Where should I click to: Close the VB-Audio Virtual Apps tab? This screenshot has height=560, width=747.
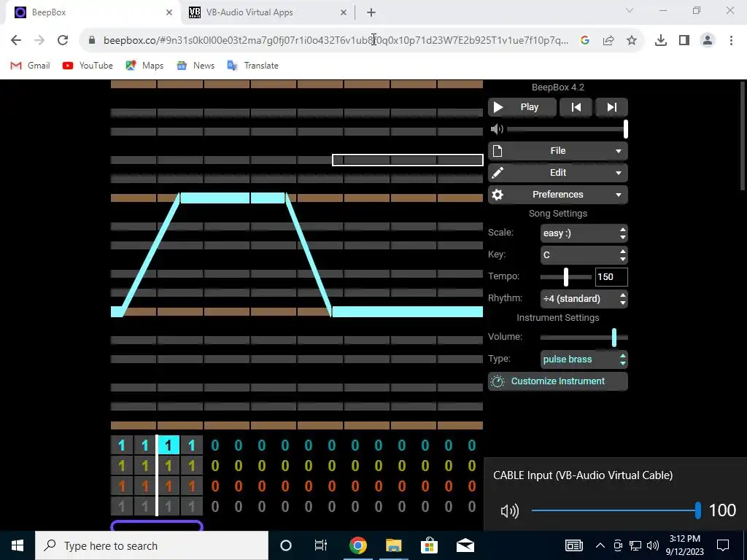pyautogui.click(x=344, y=13)
